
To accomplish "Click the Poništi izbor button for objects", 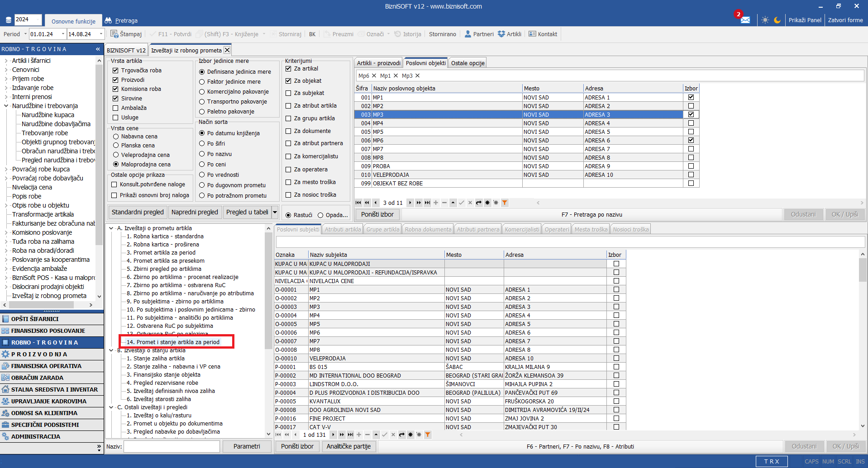I will (x=377, y=214).
